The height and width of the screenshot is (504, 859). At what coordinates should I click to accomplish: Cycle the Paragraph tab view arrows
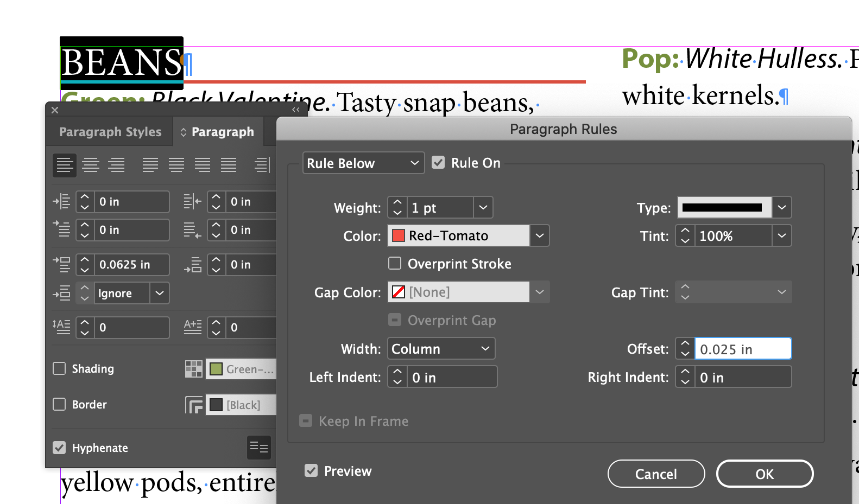click(184, 132)
